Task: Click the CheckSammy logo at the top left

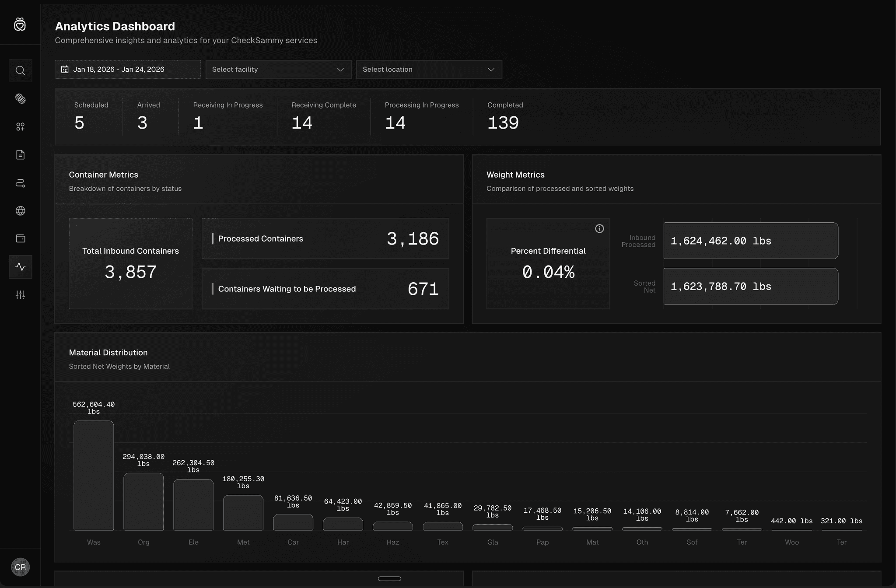Action: pos(20,24)
